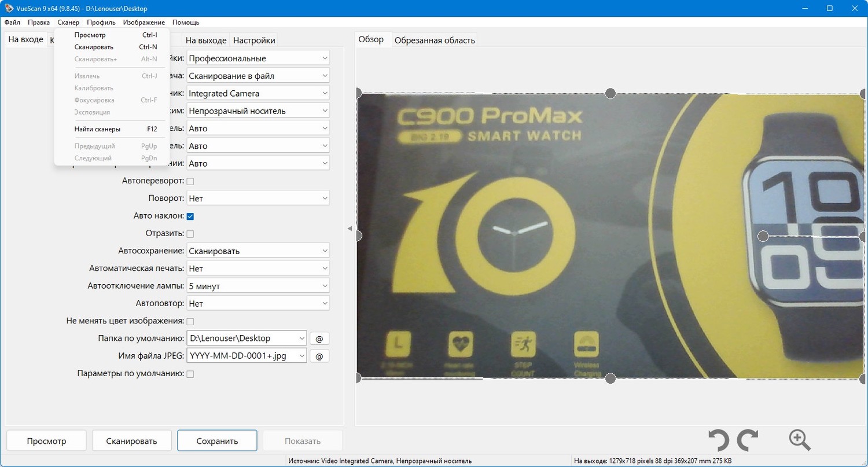Grab the top-center crop handle on preview
Image resolution: width=868 pixels, height=467 pixels.
click(x=610, y=93)
